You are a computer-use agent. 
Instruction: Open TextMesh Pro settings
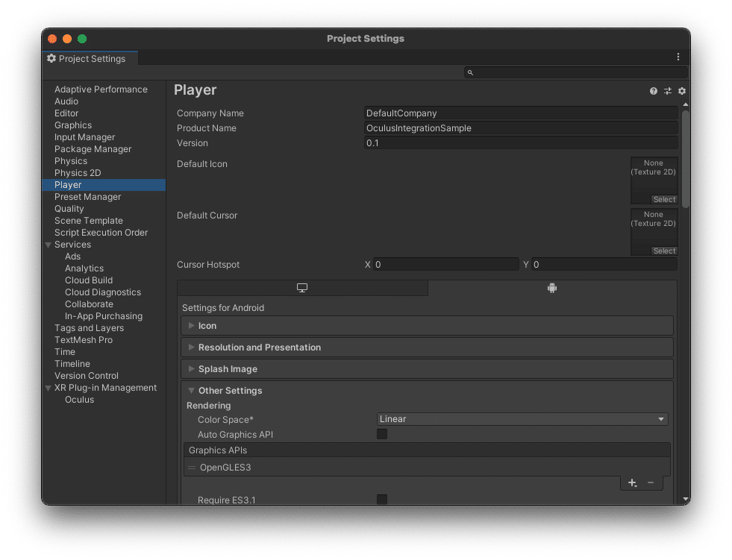point(84,340)
